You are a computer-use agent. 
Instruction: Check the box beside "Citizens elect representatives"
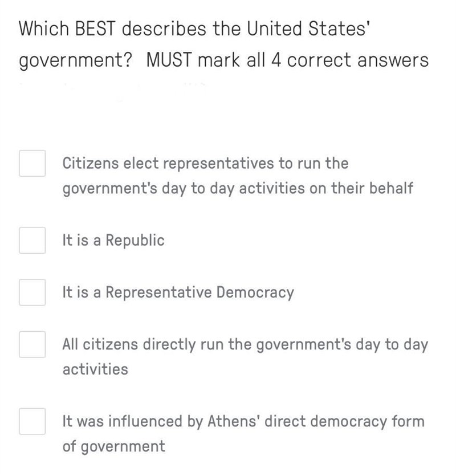pyautogui.click(x=32, y=163)
